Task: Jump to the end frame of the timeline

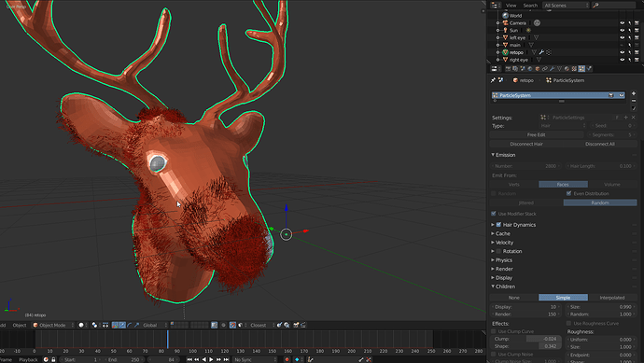Action: 226,359
